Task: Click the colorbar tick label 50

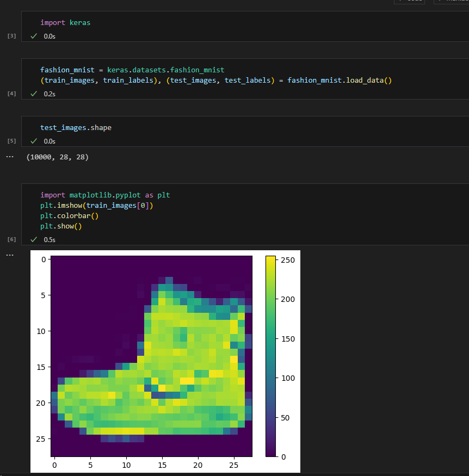Action: pyautogui.click(x=285, y=418)
